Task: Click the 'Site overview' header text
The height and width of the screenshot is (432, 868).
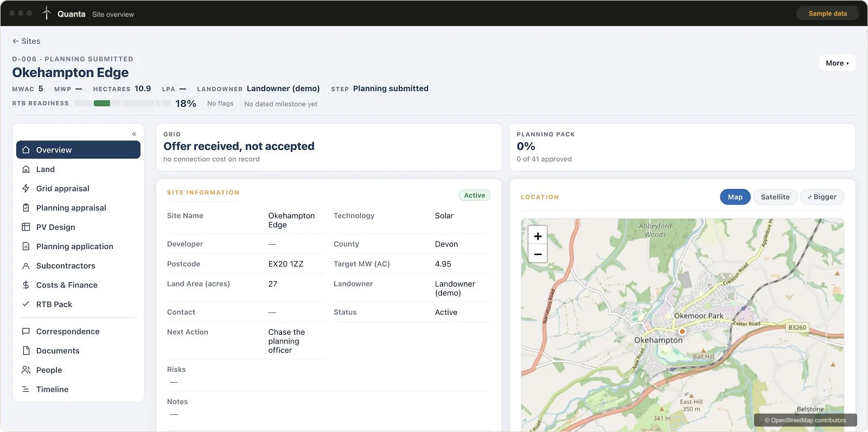Action: (113, 15)
